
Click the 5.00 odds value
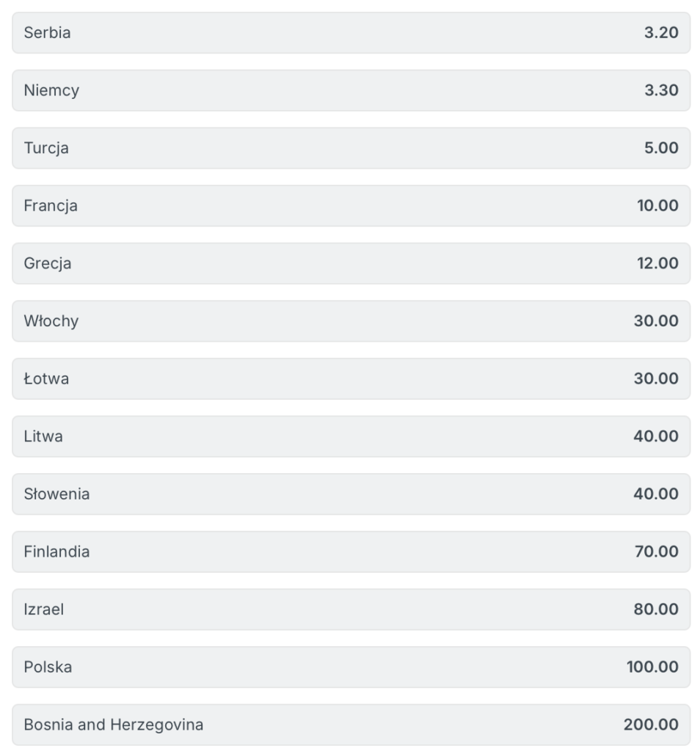[661, 148]
